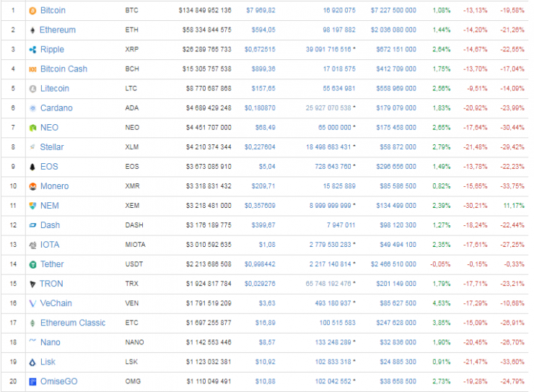Click Lisk's -33,60% weekly change
Image resolution: width=534 pixels, height=392 pixels.
512,362
